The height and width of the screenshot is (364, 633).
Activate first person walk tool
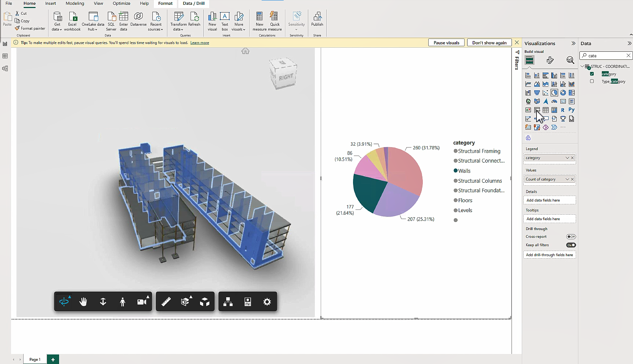[x=123, y=302]
